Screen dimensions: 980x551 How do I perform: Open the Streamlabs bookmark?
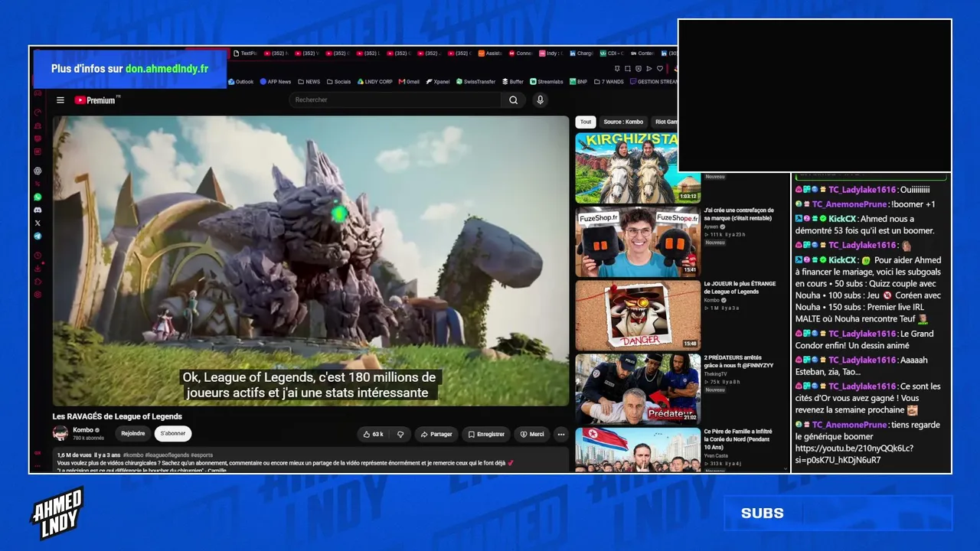547,81
